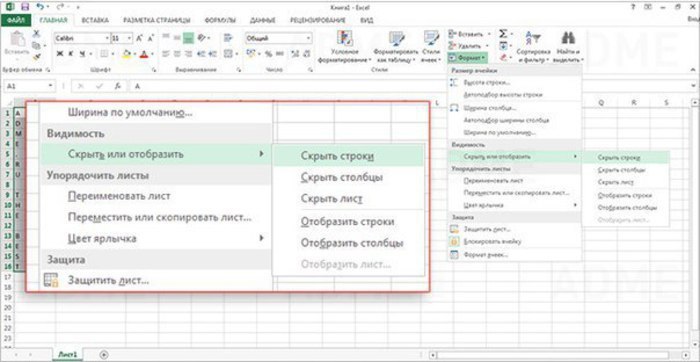Expand the Name Box A1 dropdown
Image resolution: width=700 pixels, height=362 pixels.
pos(50,86)
